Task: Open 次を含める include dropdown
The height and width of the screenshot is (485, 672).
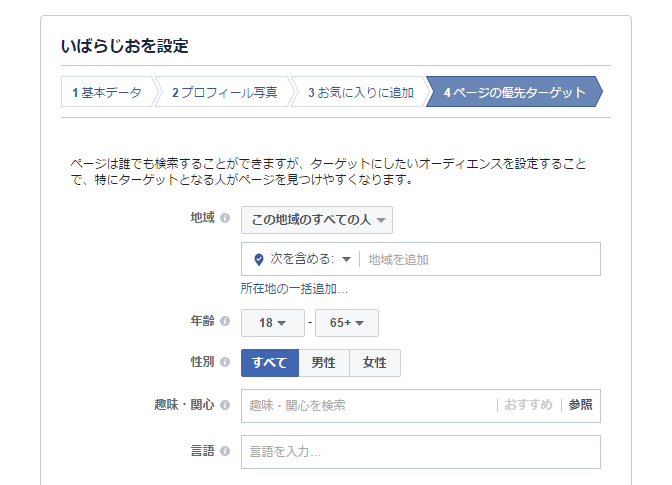Action: click(x=310, y=259)
